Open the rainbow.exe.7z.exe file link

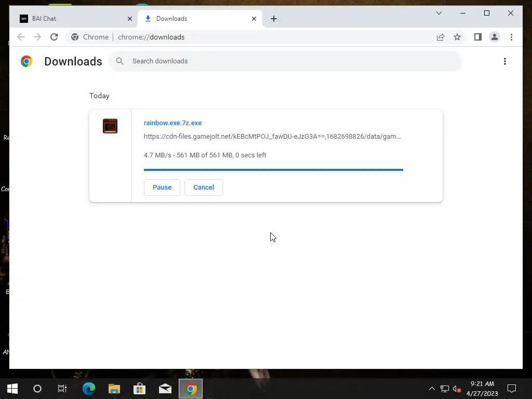point(172,123)
